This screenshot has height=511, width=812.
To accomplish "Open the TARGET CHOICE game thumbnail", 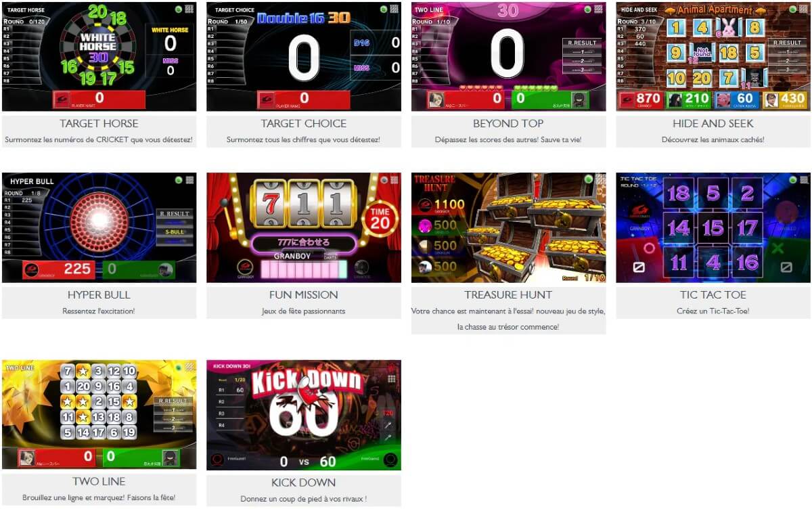I will point(304,56).
